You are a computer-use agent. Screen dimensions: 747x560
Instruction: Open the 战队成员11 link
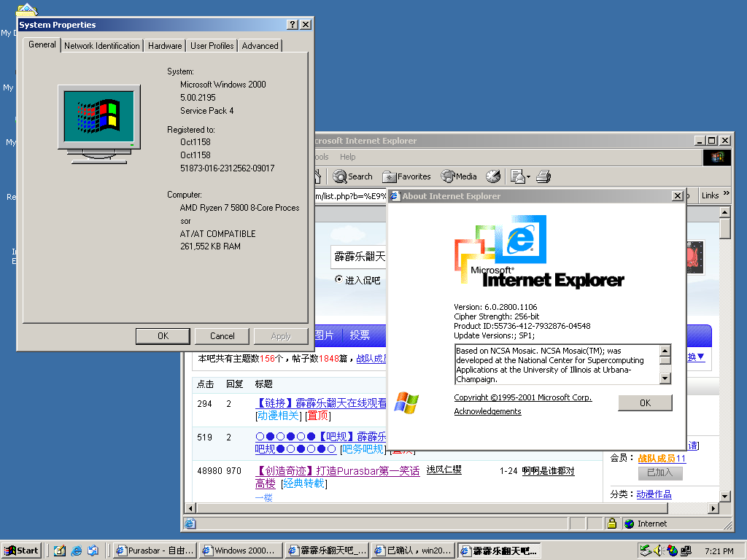(662, 459)
